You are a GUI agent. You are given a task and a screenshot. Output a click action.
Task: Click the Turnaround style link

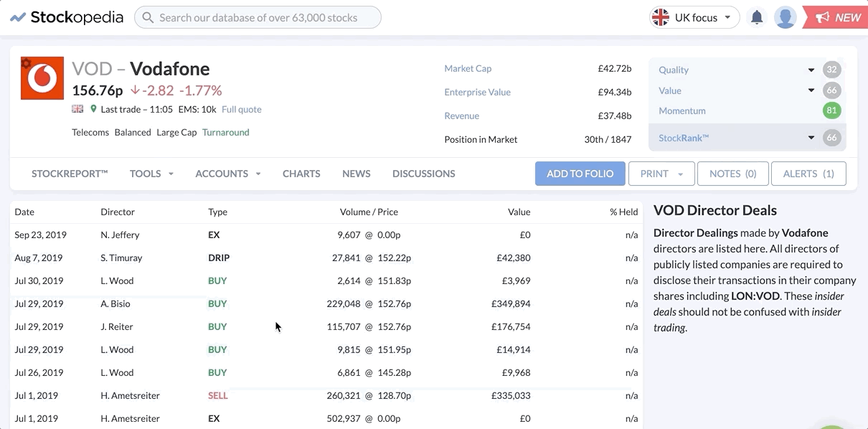point(226,132)
